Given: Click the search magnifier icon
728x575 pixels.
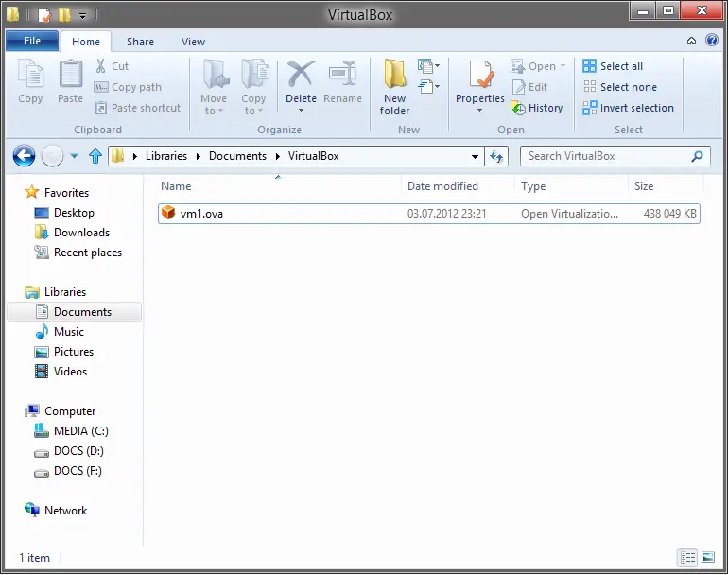Looking at the screenshot, I should point(698,156).
